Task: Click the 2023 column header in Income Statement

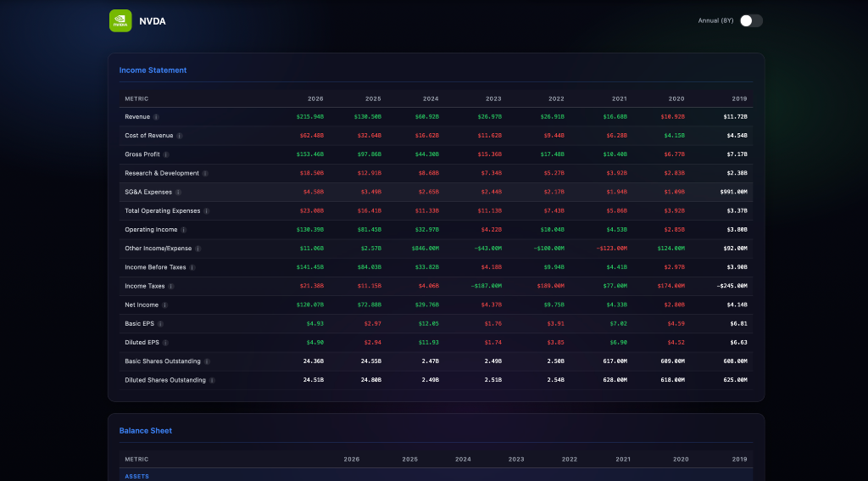Action: click(493, 98)
